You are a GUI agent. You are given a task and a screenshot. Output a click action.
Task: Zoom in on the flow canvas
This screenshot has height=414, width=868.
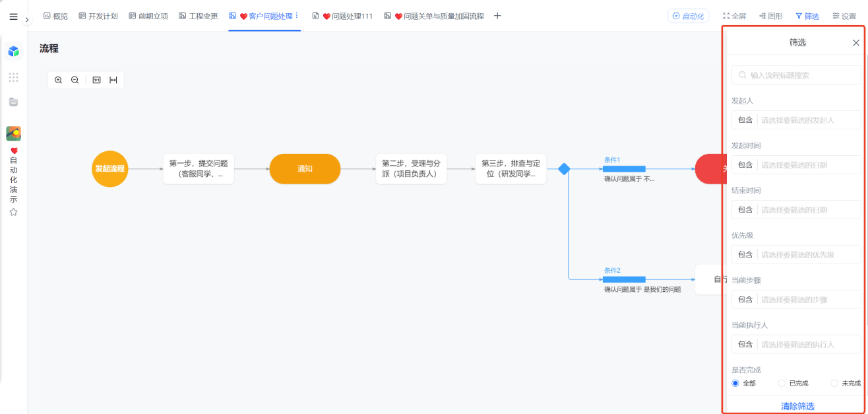pyautogui.click(x=58, y=80)
